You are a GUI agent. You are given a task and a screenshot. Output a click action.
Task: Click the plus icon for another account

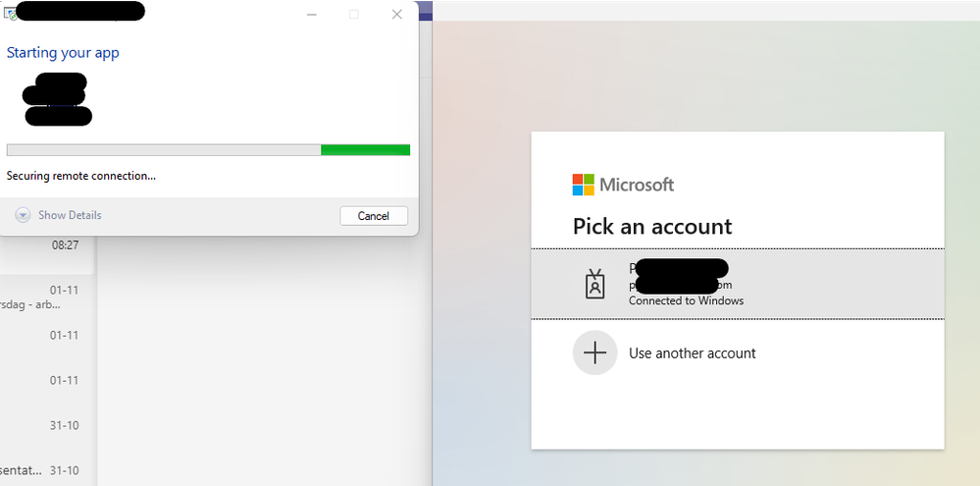[x=595, y=352]
